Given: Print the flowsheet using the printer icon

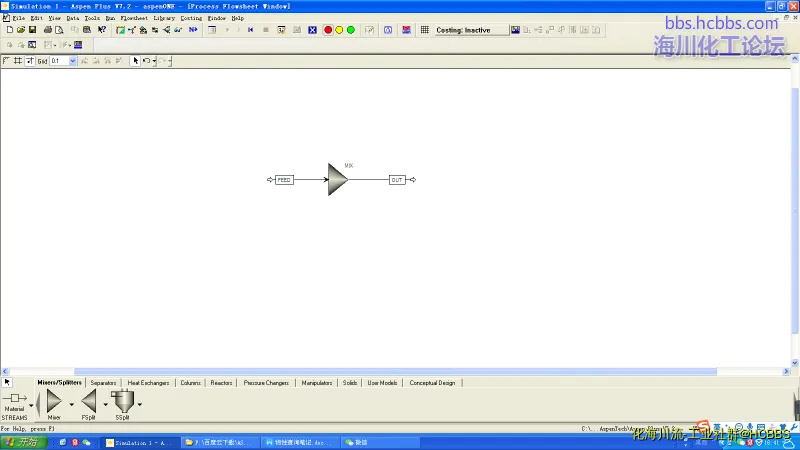Looking at the screenshot, I should click(x=47, y=30).
